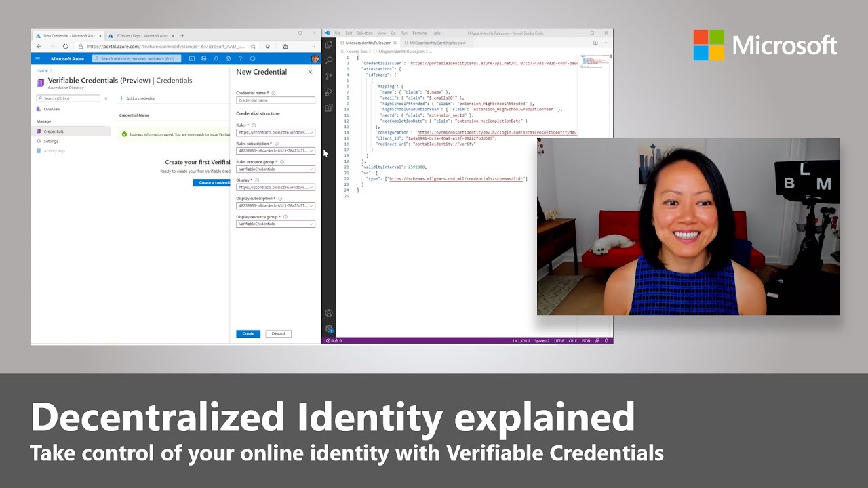The image size is (868, 488).
Task: Open Display dropdown in New Credential
Action: (x=275, y=187)
